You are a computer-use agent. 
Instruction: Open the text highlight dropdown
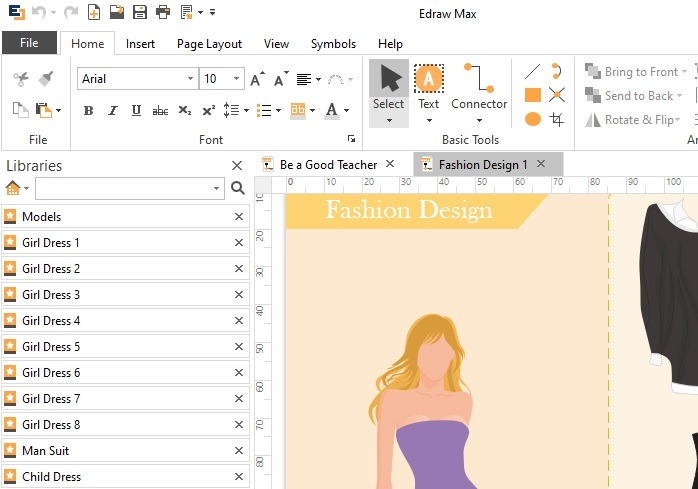point(312,110)
